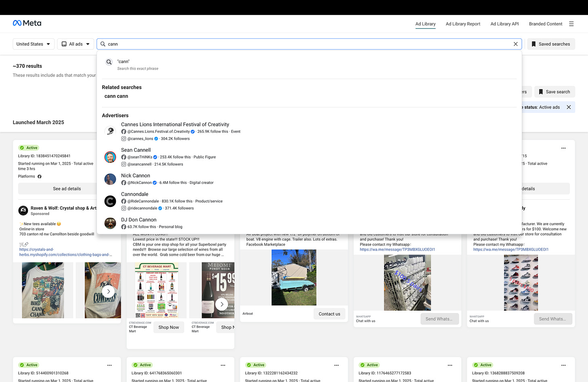The height and width of the screenshot is (382, 588).
Task: Click Instagram icon next to @ridecannondale
Action: tap(124, 208)
